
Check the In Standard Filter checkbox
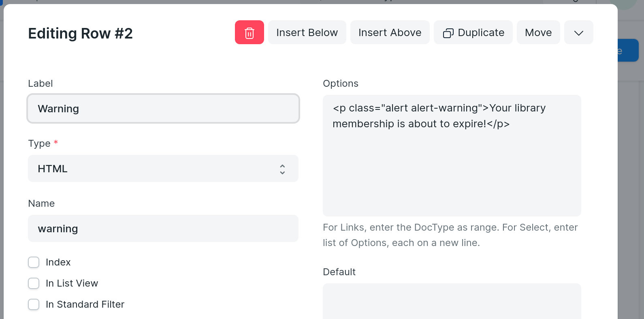[x=34, y=304]
